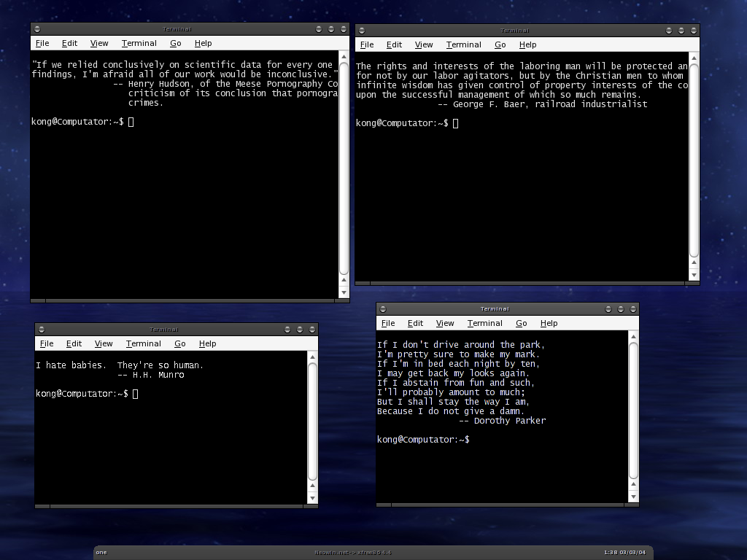Screen dimensions: 747x560
Task: Open Terminal menu in Henry Hudson quote terminal
Action: (139, 43)
